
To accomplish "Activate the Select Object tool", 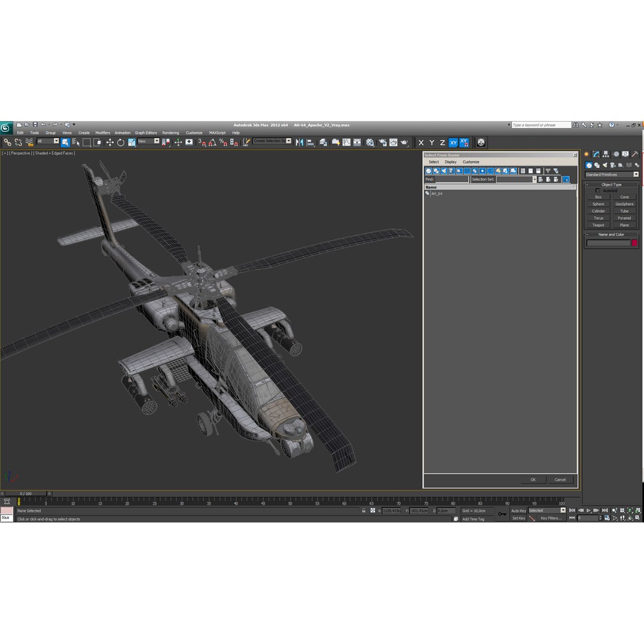I will [66, 143].
